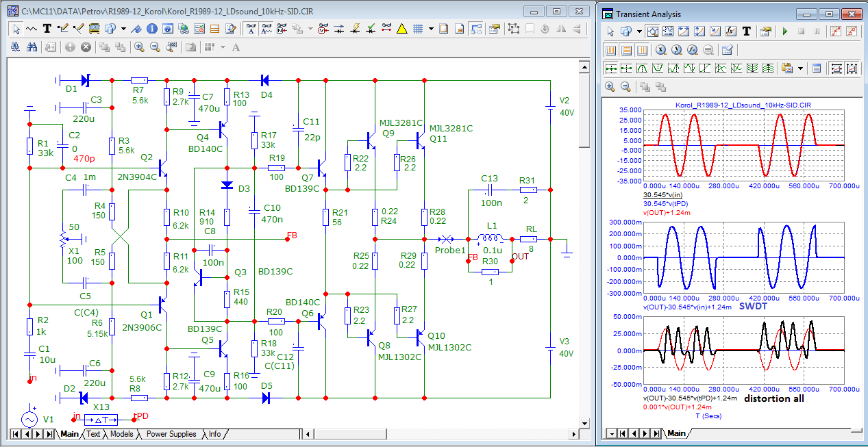Select the Text mode tool in schematic toolbar

point(47,29)
